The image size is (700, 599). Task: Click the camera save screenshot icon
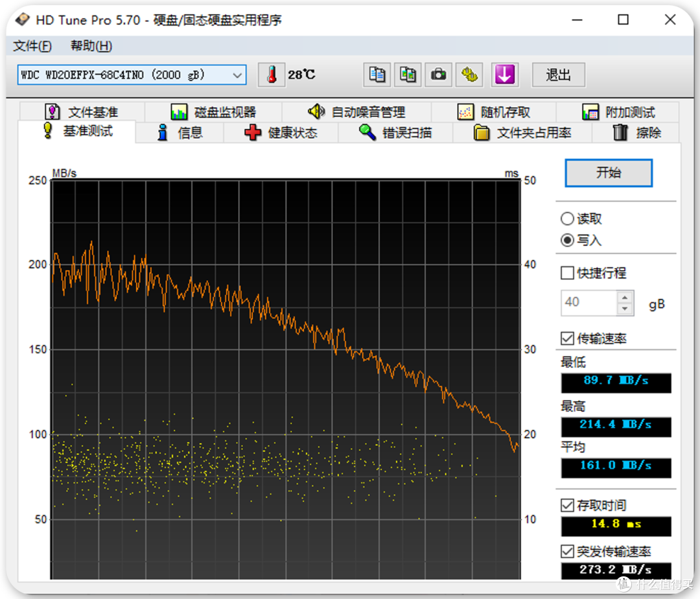pos(438,75)
